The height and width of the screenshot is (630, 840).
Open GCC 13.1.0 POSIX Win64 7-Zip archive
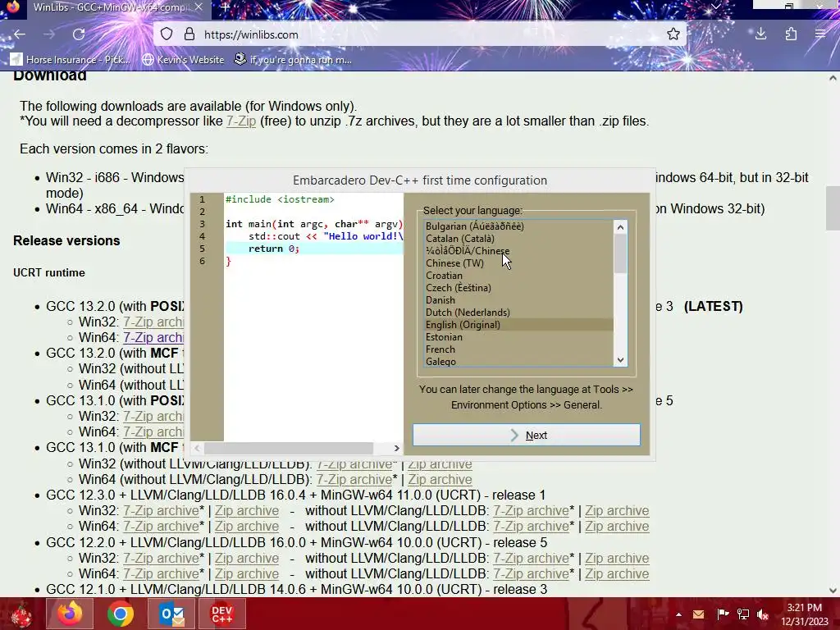tap(153, 431)
